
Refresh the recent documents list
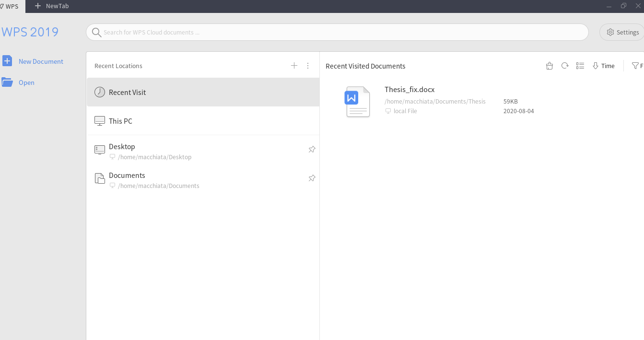[565, 66]
